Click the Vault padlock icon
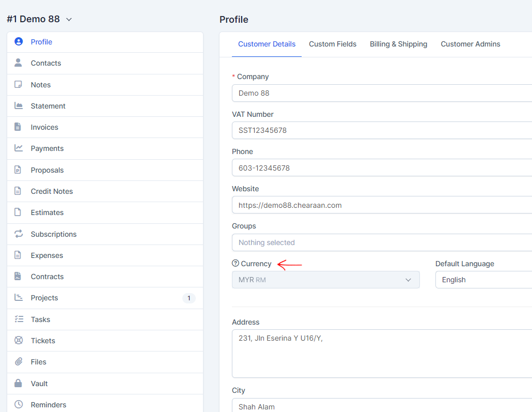The image size is (532, 412). pos(19,384)
